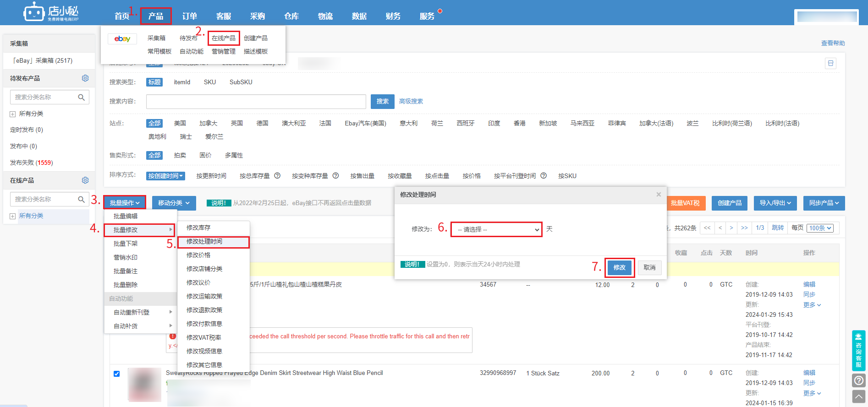The image size is (868, 407).
Task: Uncheck the denim skirt product checkbox
Action: [x=117, y=374]
